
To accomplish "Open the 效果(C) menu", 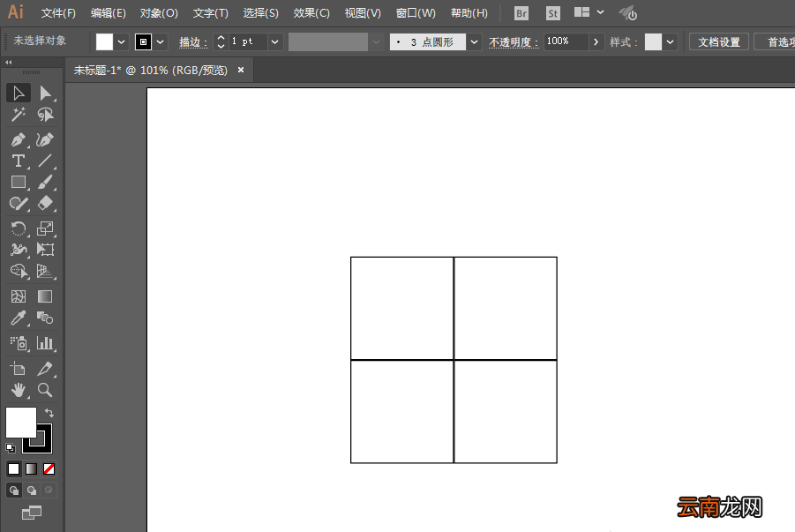I will 311,13.
